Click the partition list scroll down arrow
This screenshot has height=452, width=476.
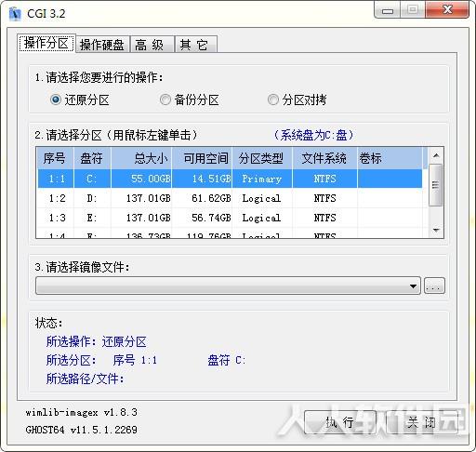tap(436, 230)
